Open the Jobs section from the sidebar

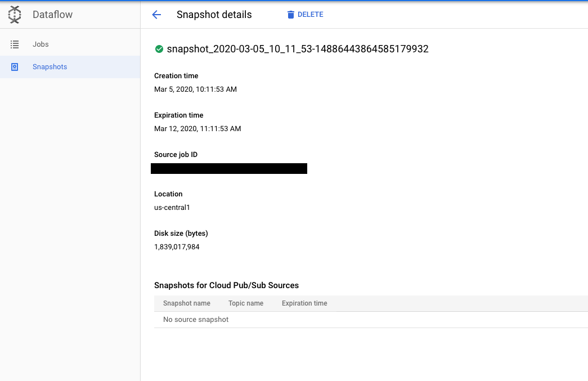click(41, 43)
